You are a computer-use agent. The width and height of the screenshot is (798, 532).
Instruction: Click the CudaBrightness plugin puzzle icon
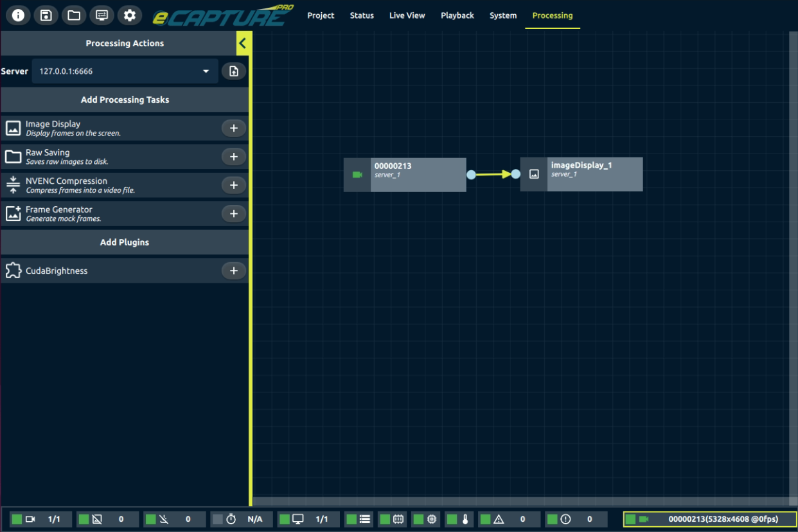click(13, 270)
